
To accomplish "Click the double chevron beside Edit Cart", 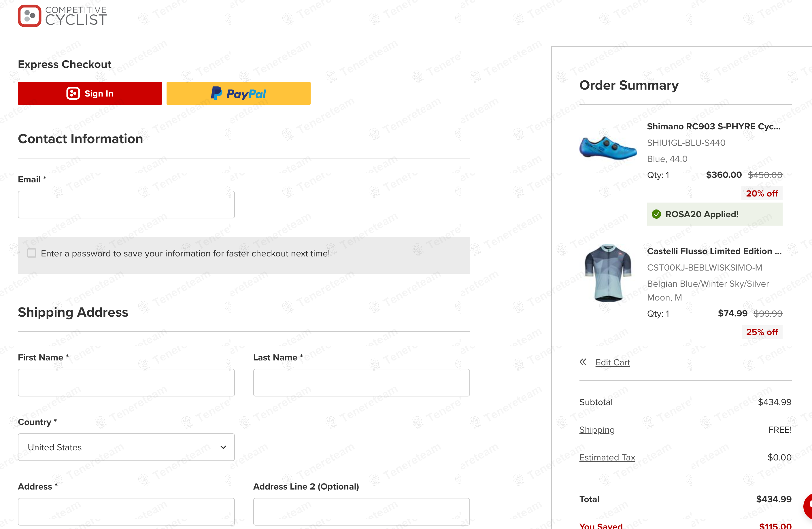I will 583,362.
